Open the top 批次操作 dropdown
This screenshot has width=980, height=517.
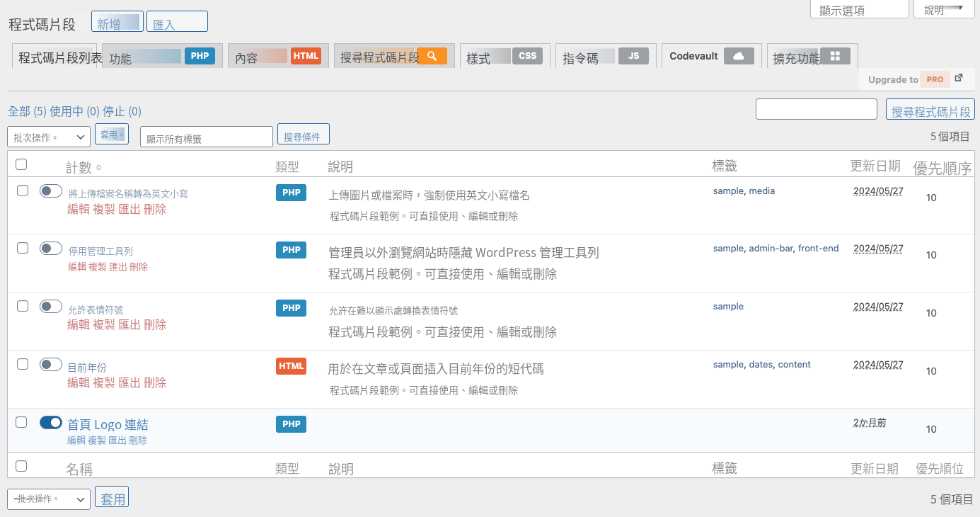pos(49,137)
